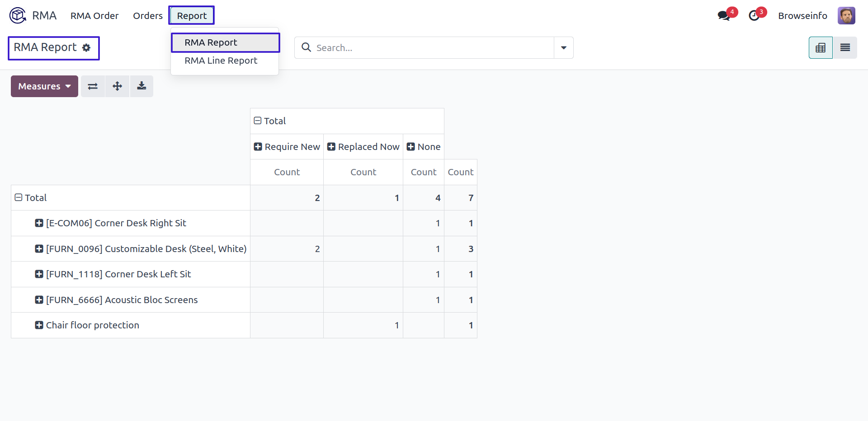This screenshot has width=868, height=421.
Task: Expand the Replaced Now column header
Action: (x=363, y=147)
